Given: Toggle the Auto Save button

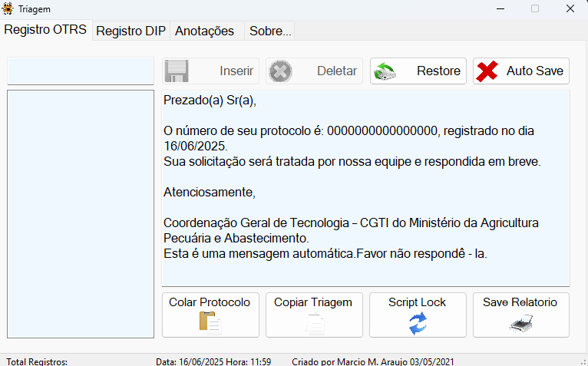Looking at the screenshot, I should pos(521,71).
